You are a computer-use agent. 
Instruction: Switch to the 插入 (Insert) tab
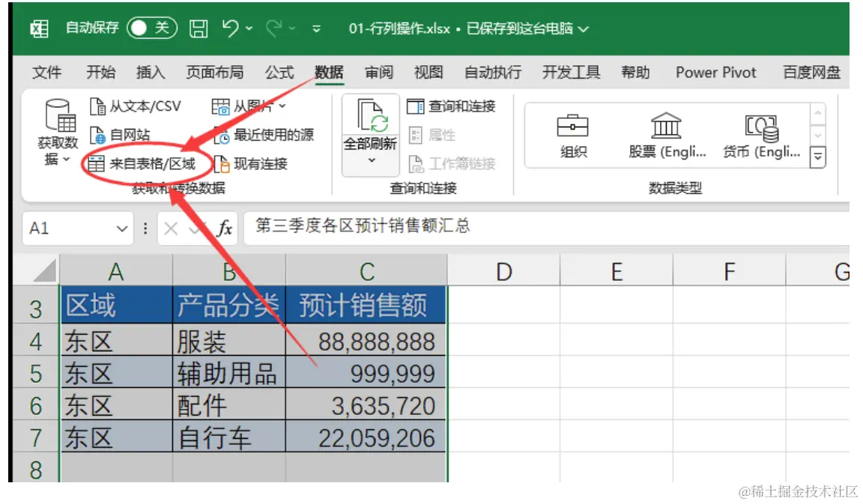point(151,72)
